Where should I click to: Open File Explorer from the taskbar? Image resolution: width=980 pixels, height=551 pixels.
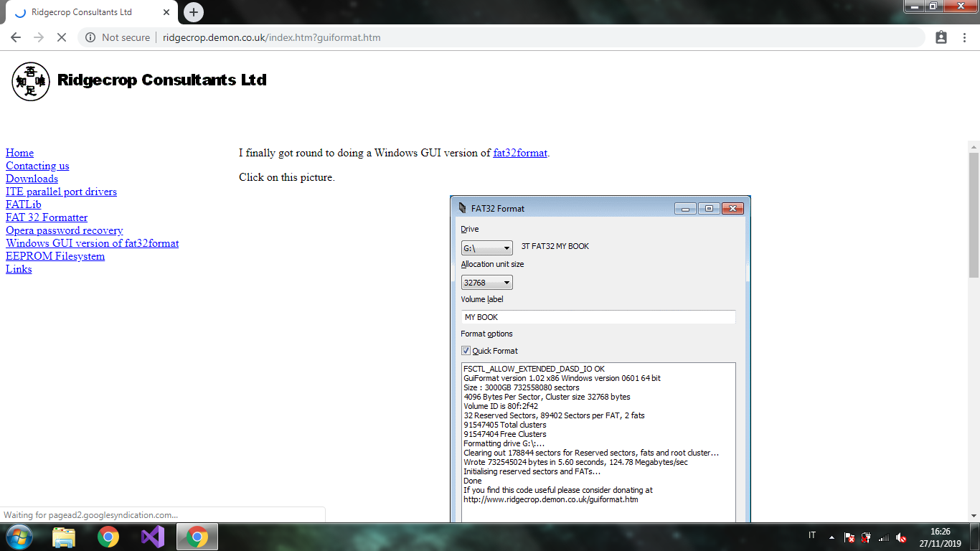point(64,537)
